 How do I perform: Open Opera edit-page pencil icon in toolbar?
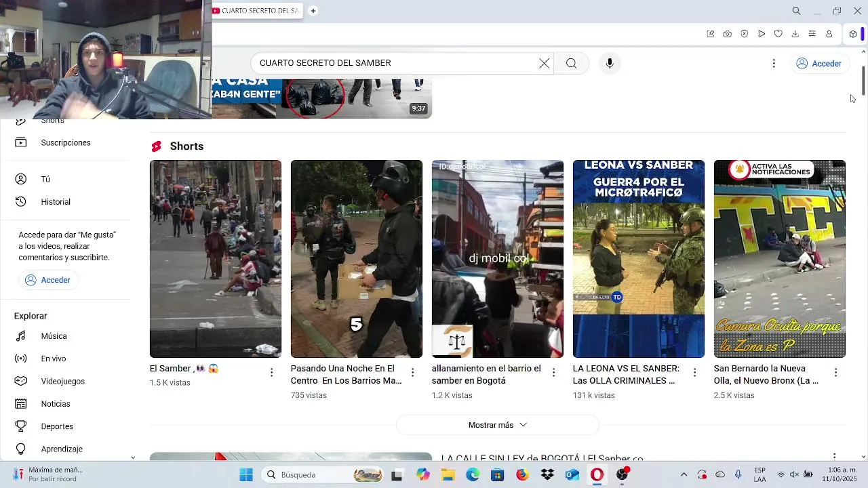tap(710, 34)
